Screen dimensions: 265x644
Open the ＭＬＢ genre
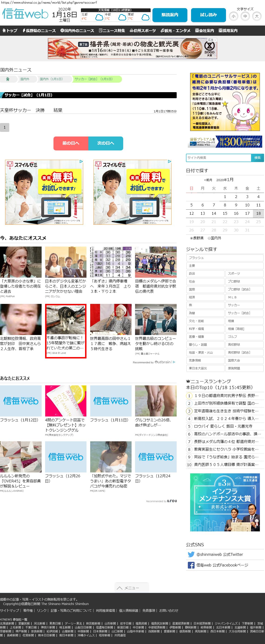pyautogui.click(x=244, y=297)
